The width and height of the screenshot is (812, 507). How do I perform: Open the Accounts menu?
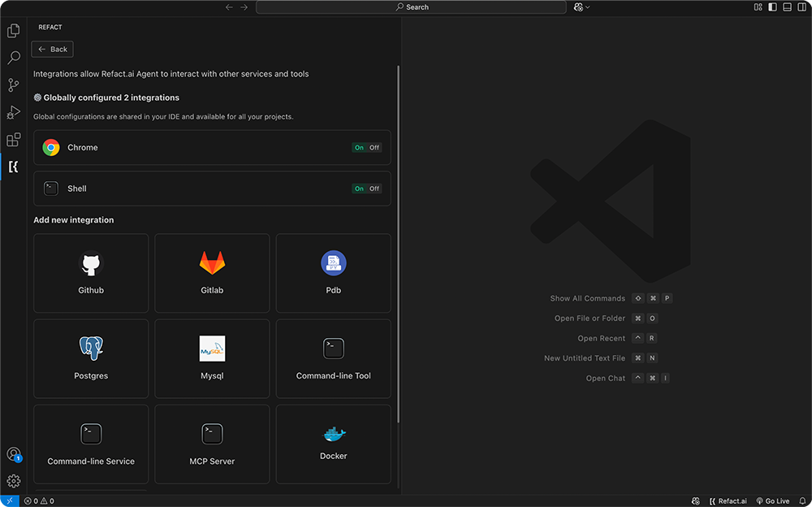(13, 454)
